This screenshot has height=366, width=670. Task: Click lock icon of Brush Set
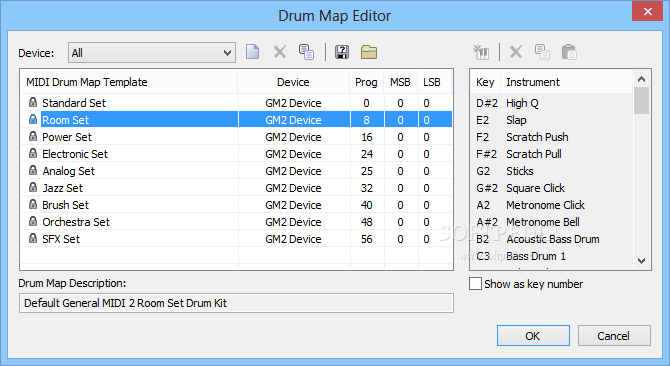(x=33, y=205)
